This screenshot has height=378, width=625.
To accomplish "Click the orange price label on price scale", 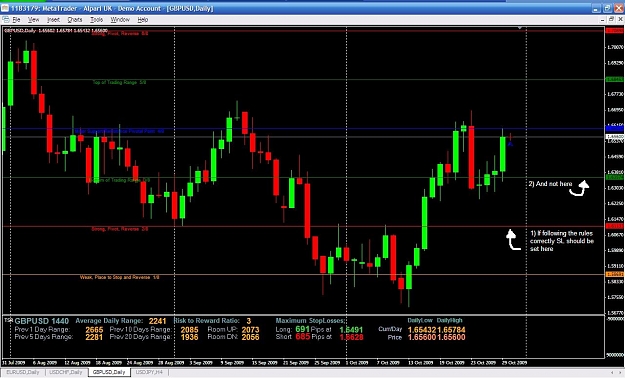I will 614,274.
